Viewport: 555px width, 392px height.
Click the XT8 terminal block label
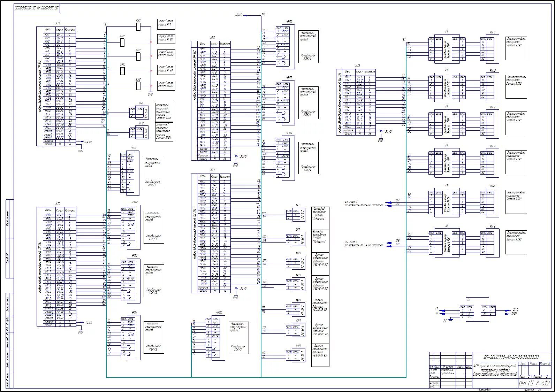click(x=357, y=66)
